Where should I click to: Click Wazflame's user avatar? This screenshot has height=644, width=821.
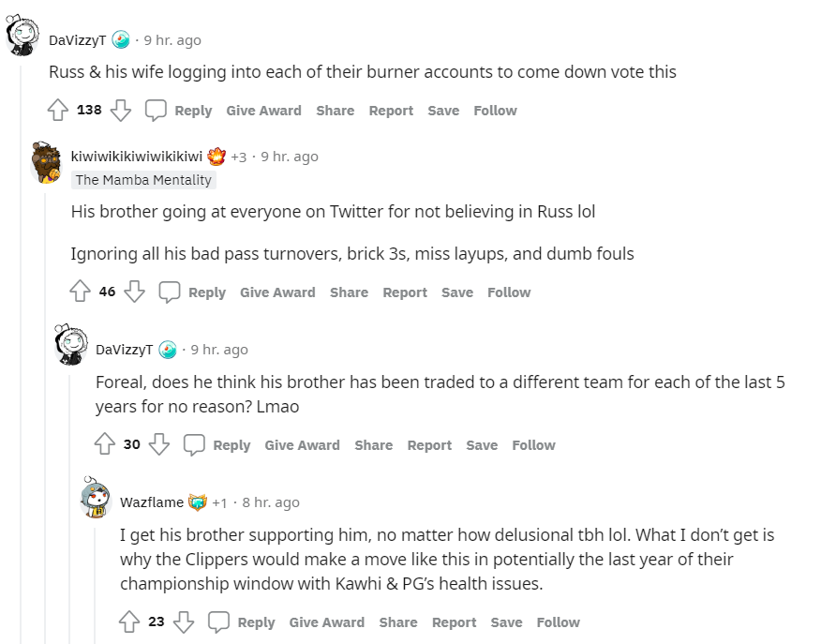pyautogui.click(x=96, y=498)
